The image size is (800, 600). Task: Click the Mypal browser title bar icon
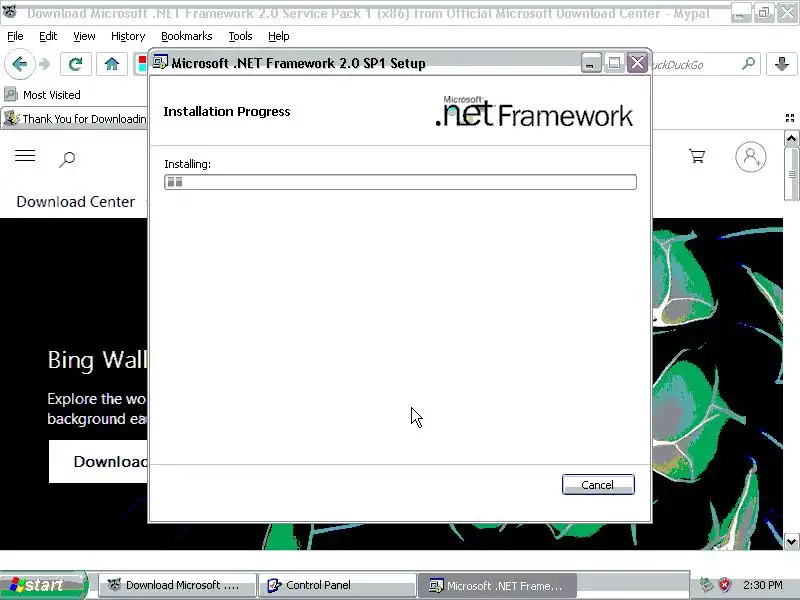pos(10,12)
